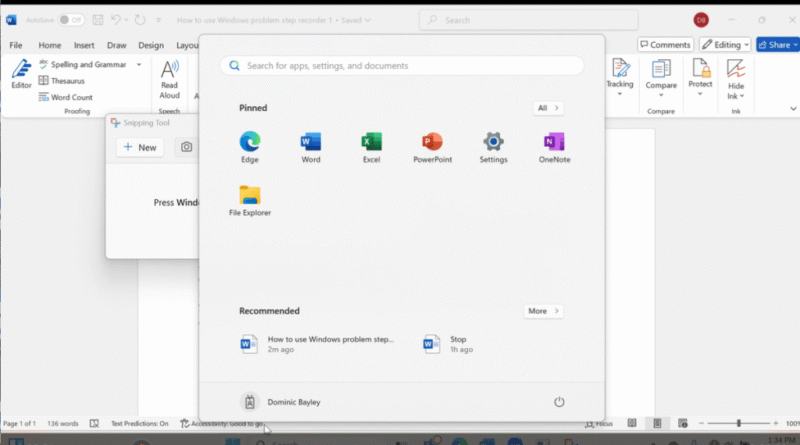Image resolution: width=800 pixels, height=445 pixels.
Task: Show More recommended items
Action: coord(543,311)
